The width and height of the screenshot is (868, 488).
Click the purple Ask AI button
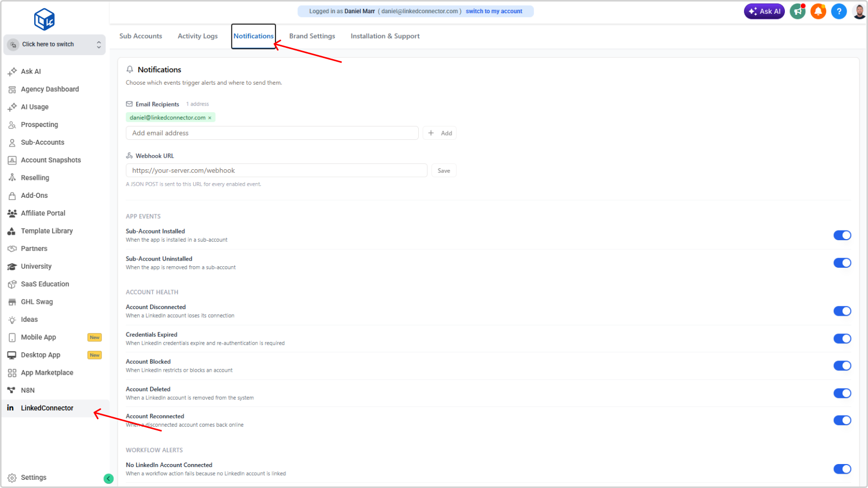tap(764, 11)
